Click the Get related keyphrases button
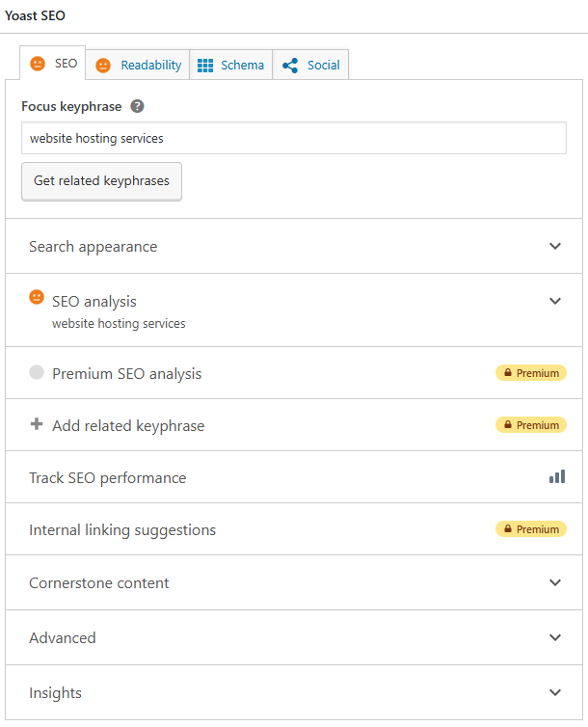This screenshot has width=588, height=727. [x=101, y=181]
